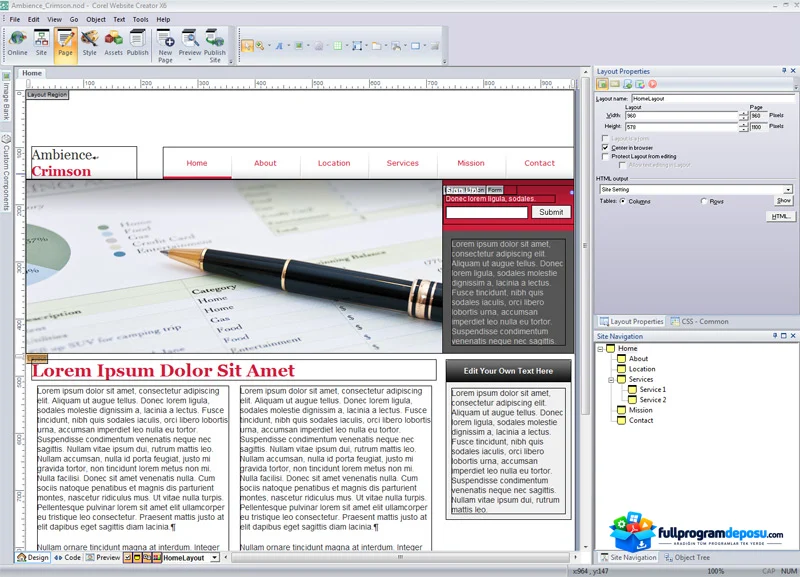Toggle checkmark display icon beside Preview tab
The image size is (800, 577).
(128, 558)
